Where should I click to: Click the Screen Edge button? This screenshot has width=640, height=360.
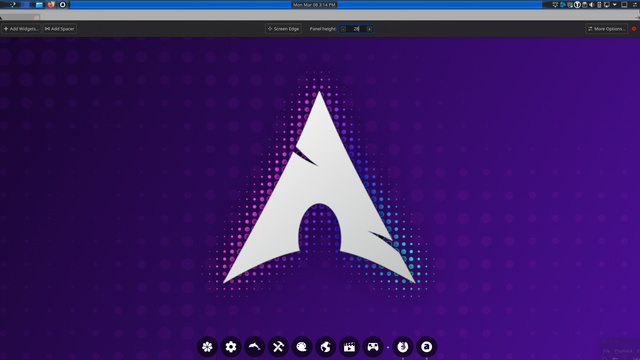pyautogui.click(x=283, y=29)
